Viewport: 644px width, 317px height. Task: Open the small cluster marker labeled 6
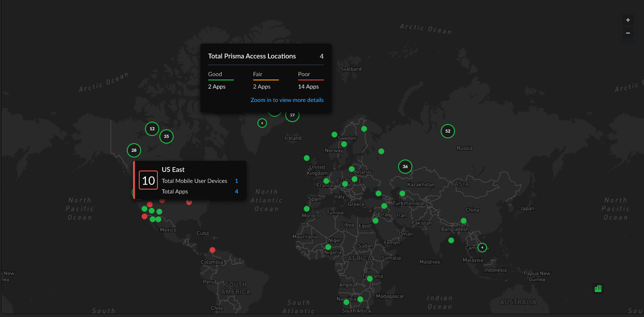tap(262, 123)
